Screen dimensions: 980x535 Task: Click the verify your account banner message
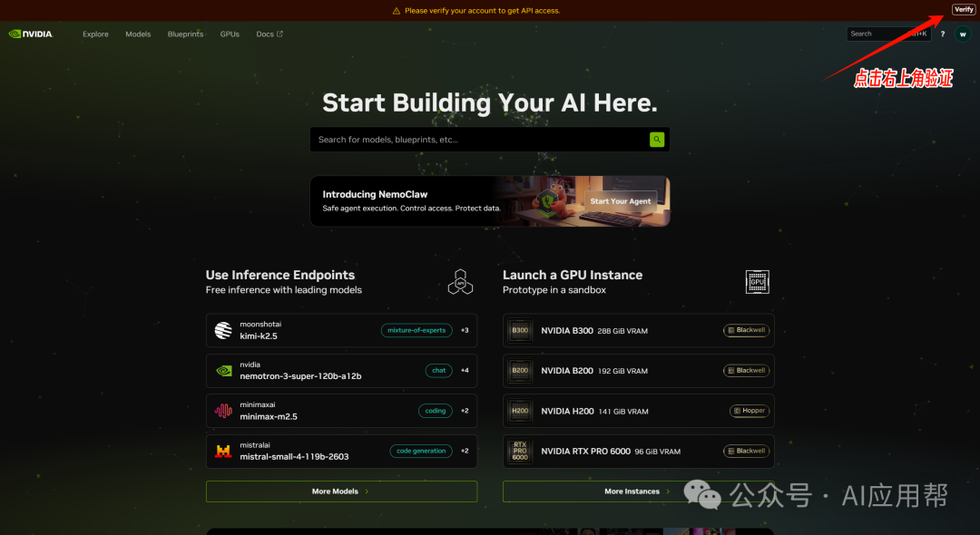(482, 11)
